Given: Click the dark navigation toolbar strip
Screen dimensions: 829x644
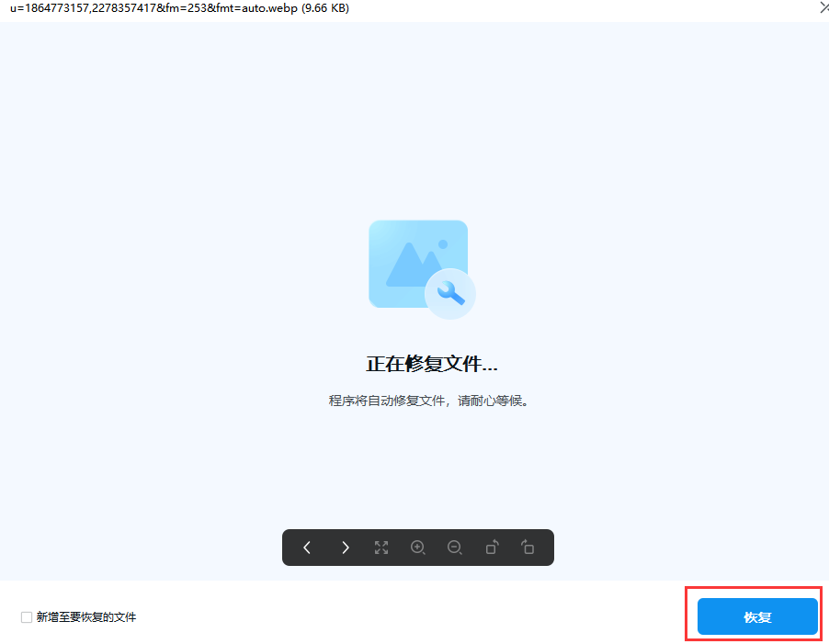Looking at the screenshot, I should point(418,547).
